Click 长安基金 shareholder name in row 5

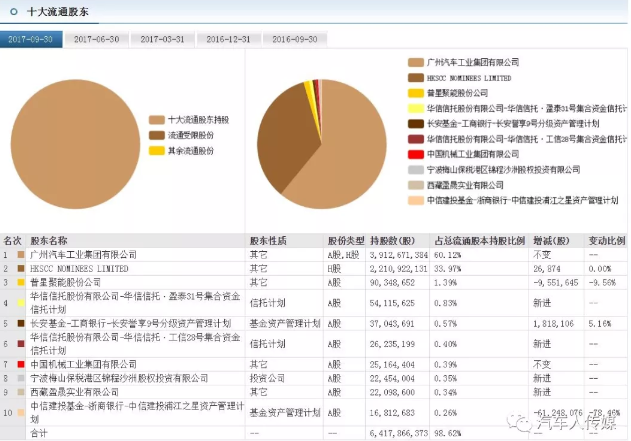pos(131,324)
